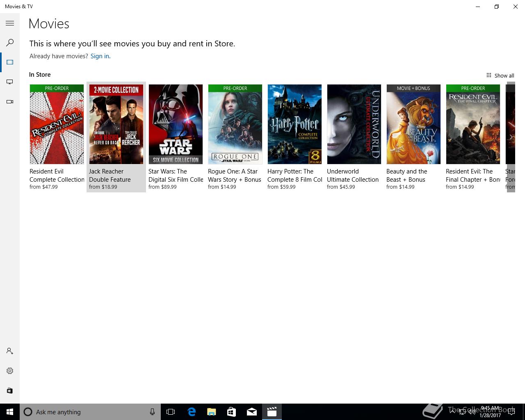Image resolution: width=525 pixels, height=420 pixels.
Task: Click 'Star Wars: The Digital Six Film' title
Action: 176,176
